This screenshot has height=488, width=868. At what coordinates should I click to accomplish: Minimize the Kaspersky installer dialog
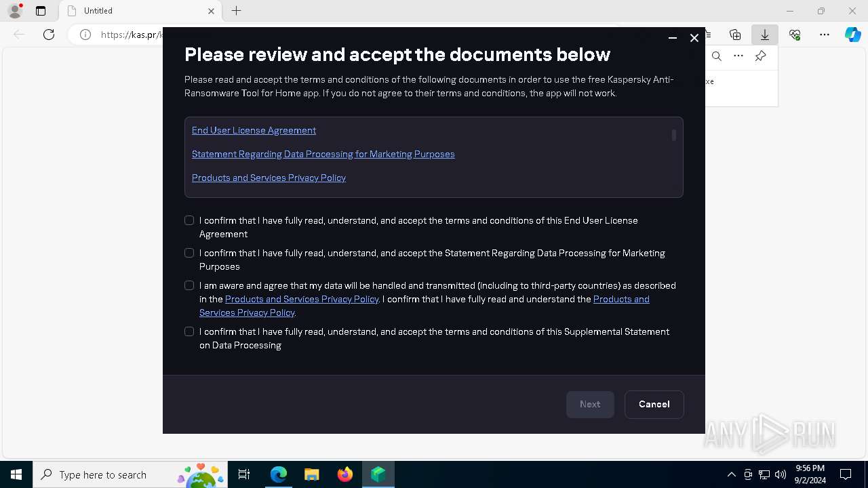tap(673, 38)
